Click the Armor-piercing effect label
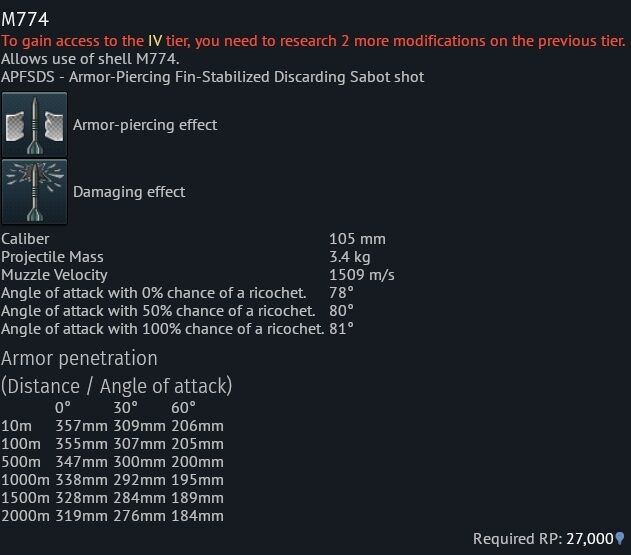631x555 pixels. click(x=144, y=125)
